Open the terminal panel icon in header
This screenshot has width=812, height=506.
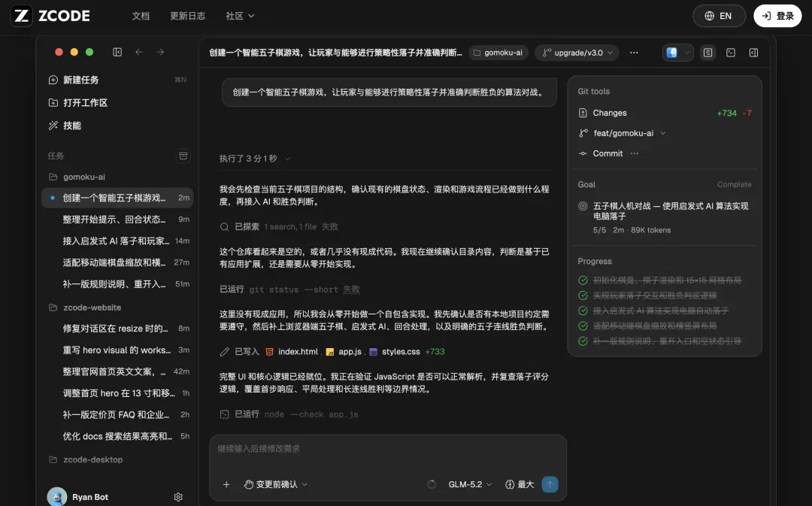731,53
